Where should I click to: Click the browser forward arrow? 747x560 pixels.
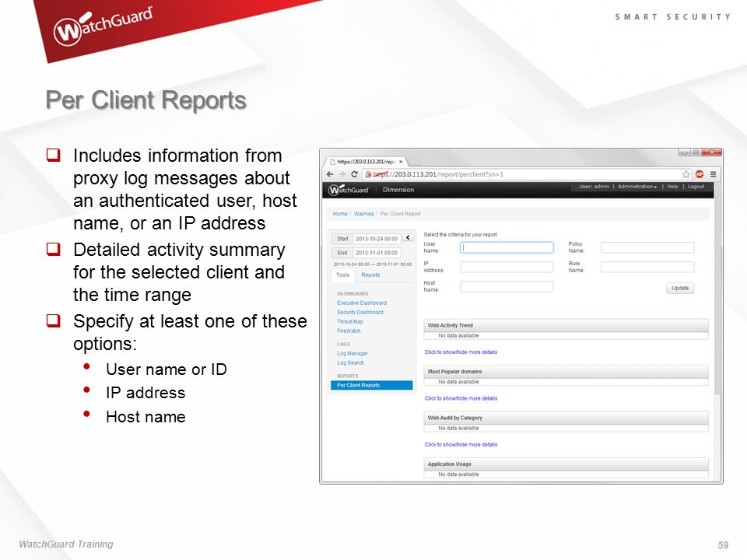click(342, 174)
